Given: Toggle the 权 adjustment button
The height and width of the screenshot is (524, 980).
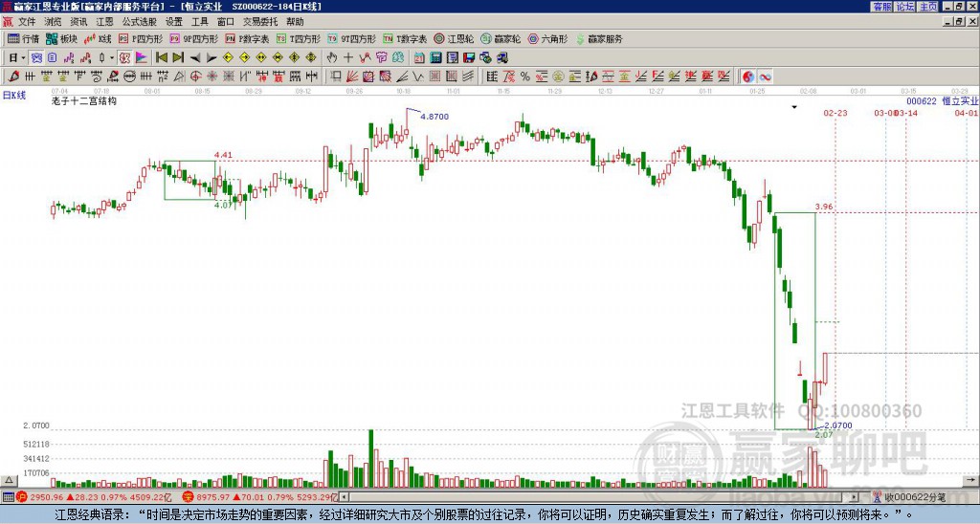Looking at the screenshot, I should click(x=124, y=57).
